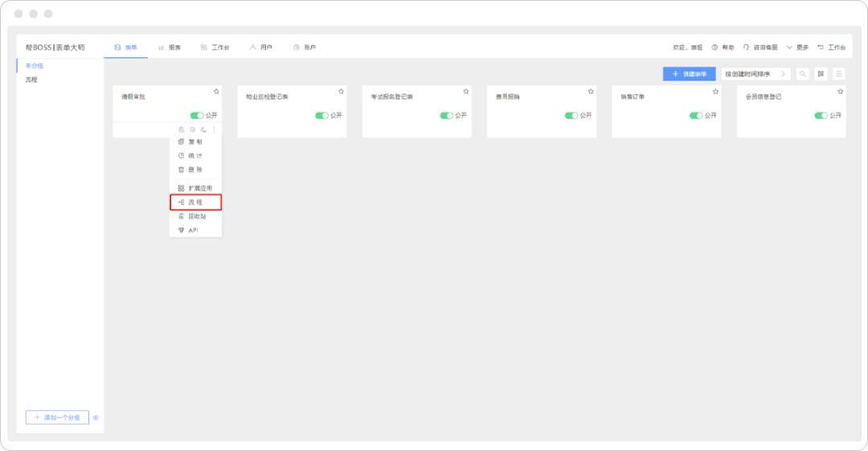Open 帮助 in the header

point(723,47)
